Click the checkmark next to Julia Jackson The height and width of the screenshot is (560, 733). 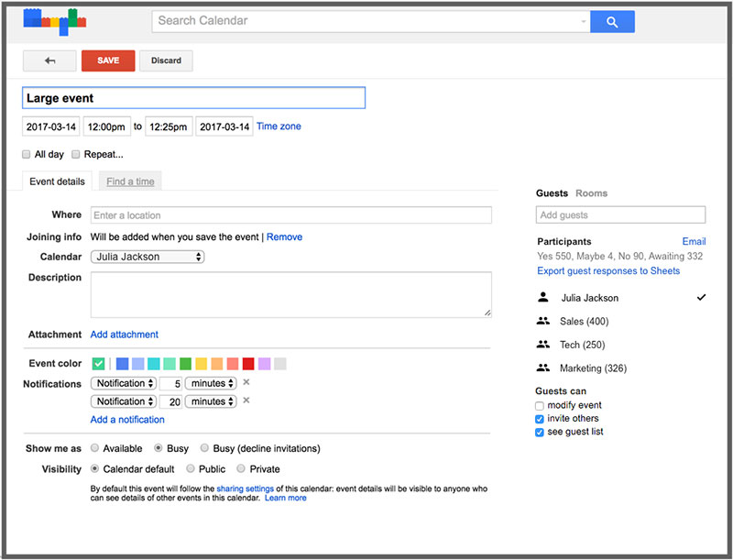[701, 297]
